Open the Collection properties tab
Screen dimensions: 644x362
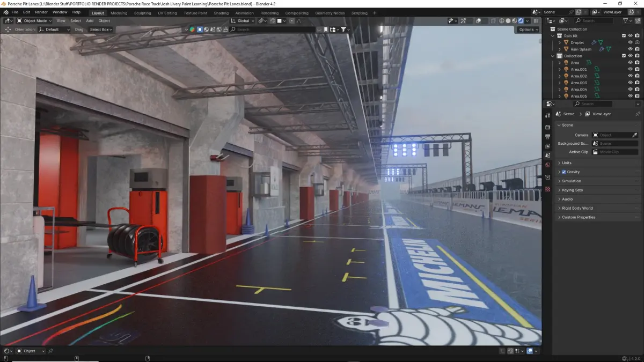pos(547,177)
